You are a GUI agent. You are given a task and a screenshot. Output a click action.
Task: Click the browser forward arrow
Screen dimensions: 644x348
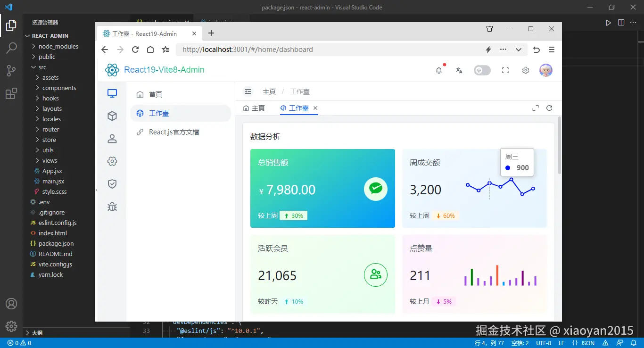[x=120, y=50]
